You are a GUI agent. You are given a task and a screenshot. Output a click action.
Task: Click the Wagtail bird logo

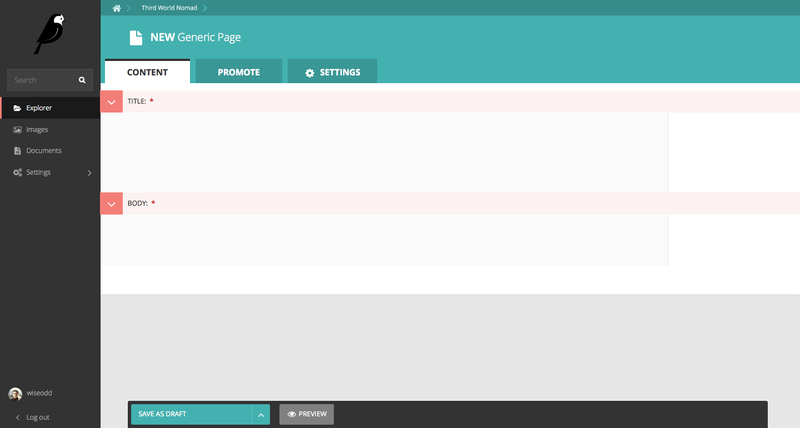[48, 33]
